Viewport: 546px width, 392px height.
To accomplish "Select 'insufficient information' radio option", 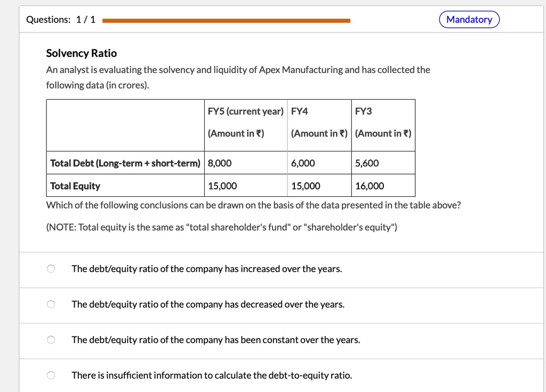I will click(x=51, y=375).
